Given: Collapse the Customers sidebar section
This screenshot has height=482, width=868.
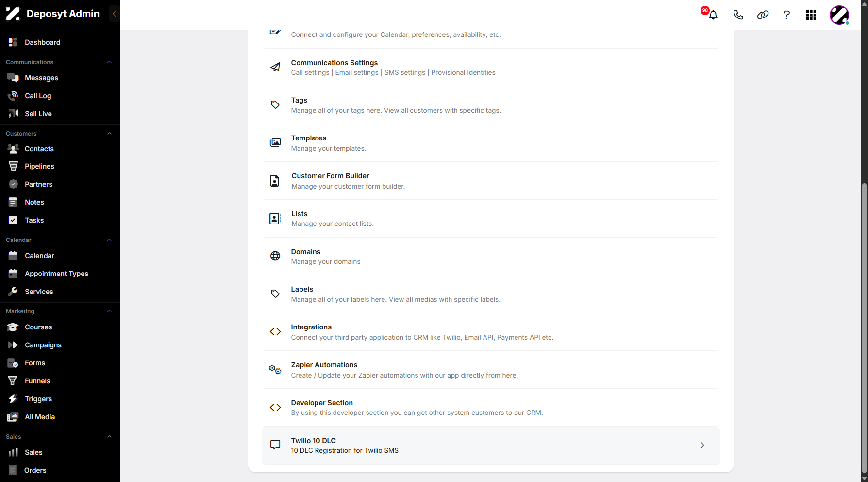Looking at the screenshot, I should point(109,134).
